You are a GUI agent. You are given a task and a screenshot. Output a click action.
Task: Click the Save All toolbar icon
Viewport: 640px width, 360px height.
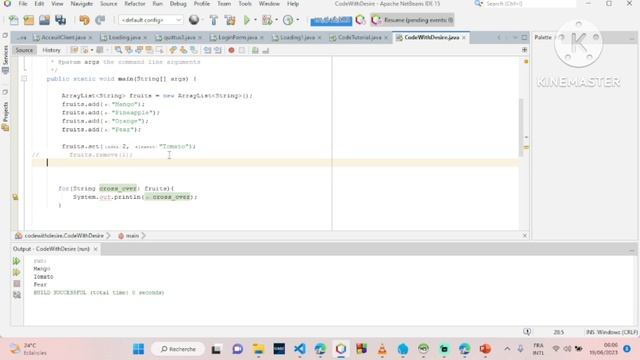tap(60, 20)
